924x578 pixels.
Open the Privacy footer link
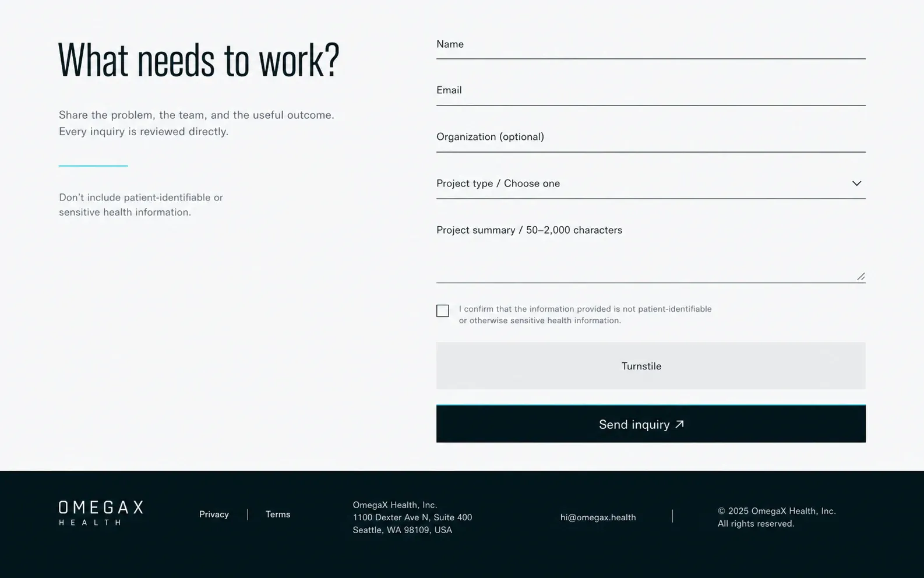pyautogui.click(x=214, y=514)
